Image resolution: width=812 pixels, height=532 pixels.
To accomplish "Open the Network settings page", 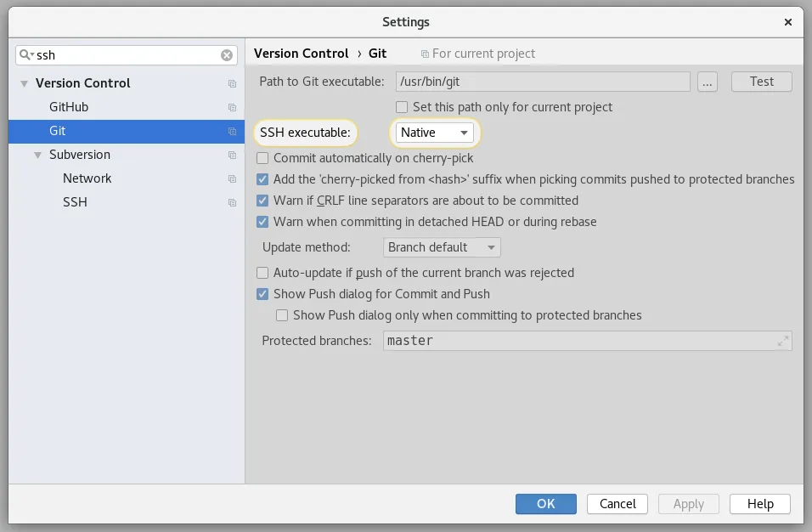I will [87, 178].
